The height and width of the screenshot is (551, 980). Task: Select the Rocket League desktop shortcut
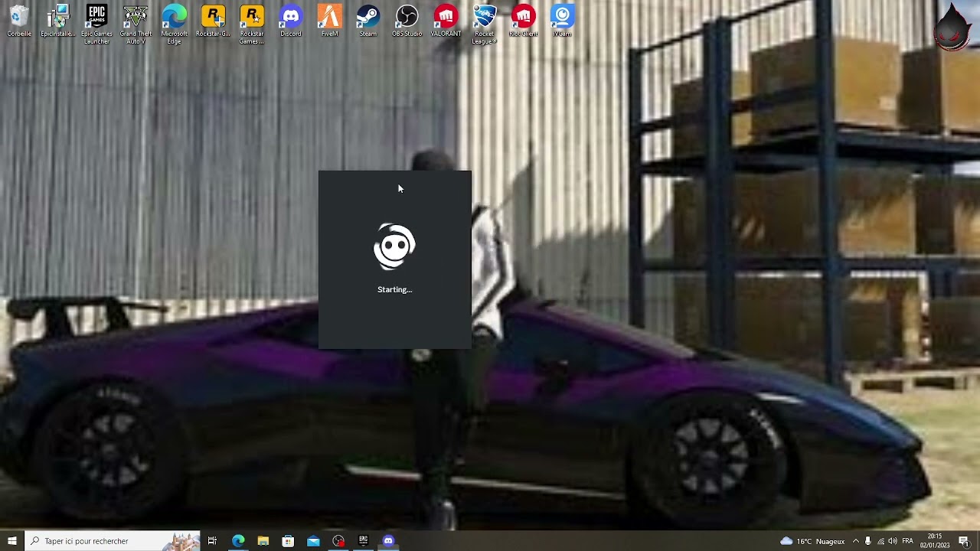[485, 24]
